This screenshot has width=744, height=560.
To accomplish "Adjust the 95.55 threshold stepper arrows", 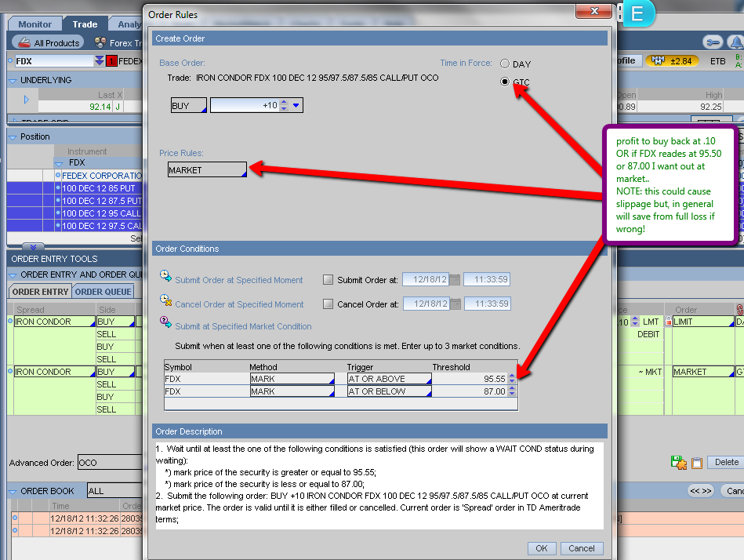I will [x=513, y=379].
